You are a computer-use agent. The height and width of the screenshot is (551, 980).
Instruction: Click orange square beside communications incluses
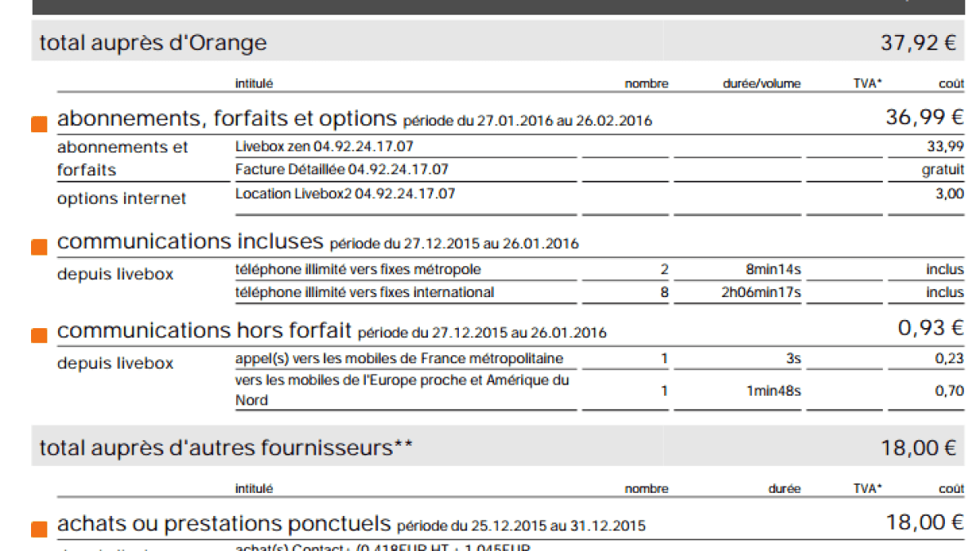[38, 247]
